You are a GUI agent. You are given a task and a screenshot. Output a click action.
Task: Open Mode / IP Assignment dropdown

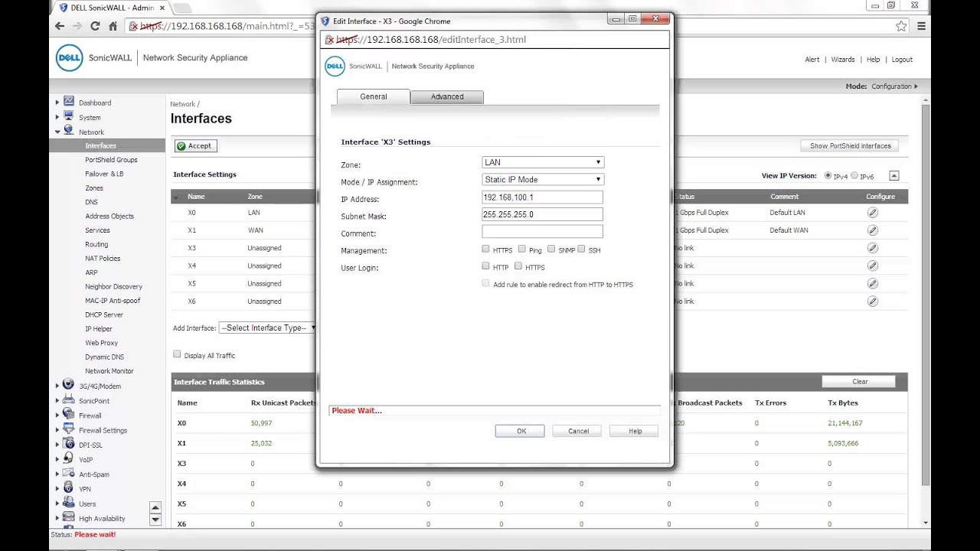pyautogui.click(x=543, y=179)
